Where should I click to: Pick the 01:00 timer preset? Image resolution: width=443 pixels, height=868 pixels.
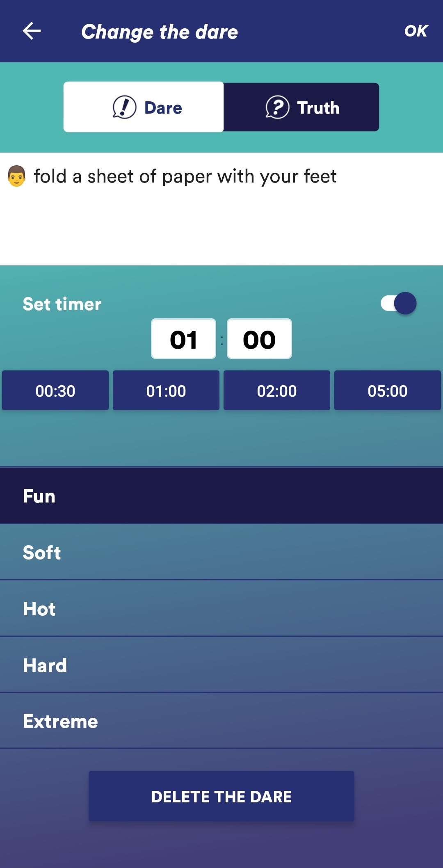point(166,391)
